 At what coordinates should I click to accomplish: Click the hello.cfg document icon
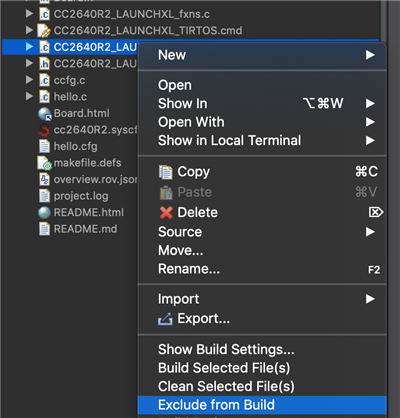click(44, 146)
